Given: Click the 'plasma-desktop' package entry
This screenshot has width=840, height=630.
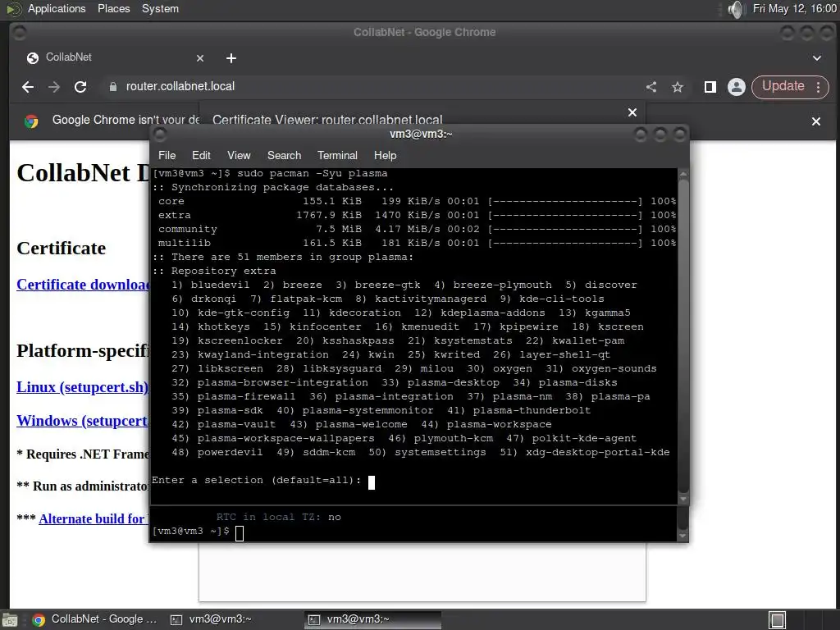Looking at the screenshot, I should [453, 382].
